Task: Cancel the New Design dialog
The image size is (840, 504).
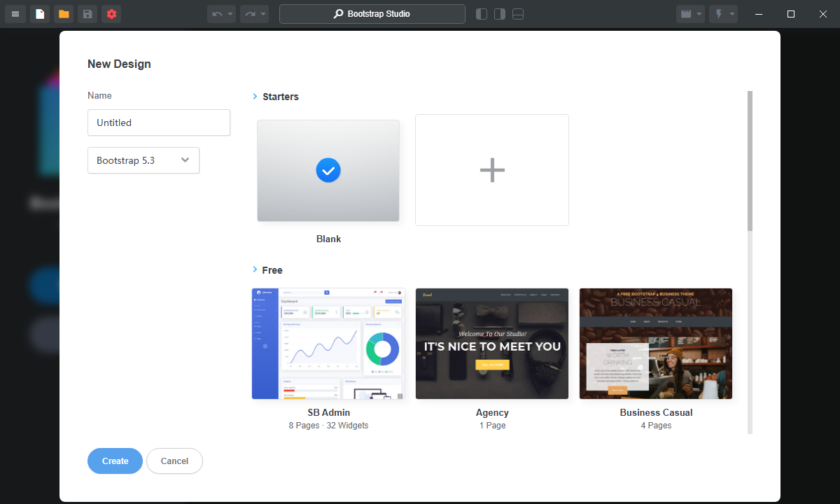Action: (174, 461)
